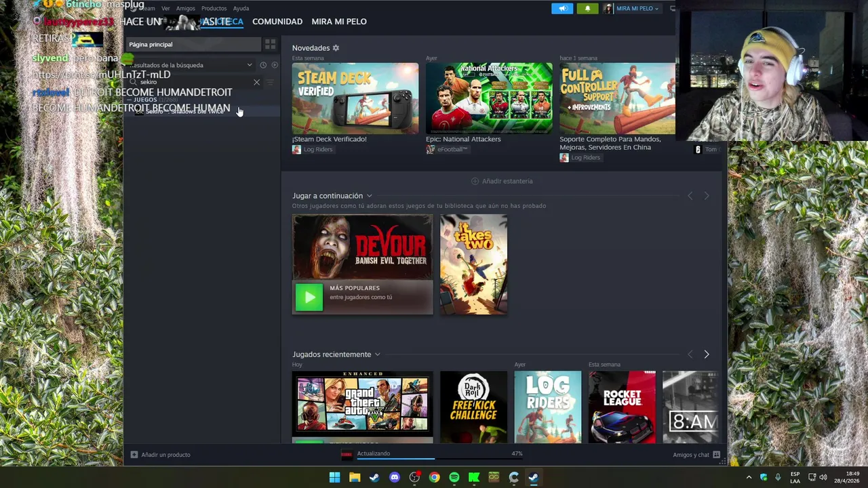Open the Amigos menu

(x=185, y=8)
